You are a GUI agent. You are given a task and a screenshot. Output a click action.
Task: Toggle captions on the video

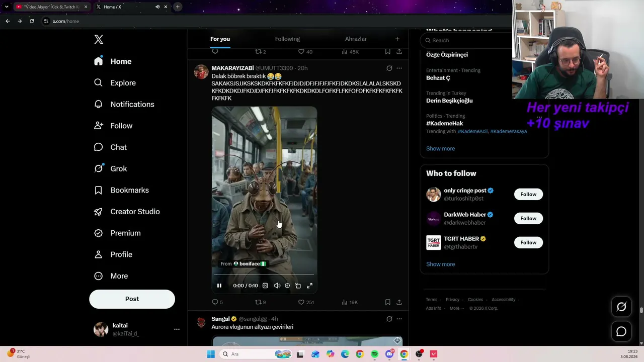point(265,286)
